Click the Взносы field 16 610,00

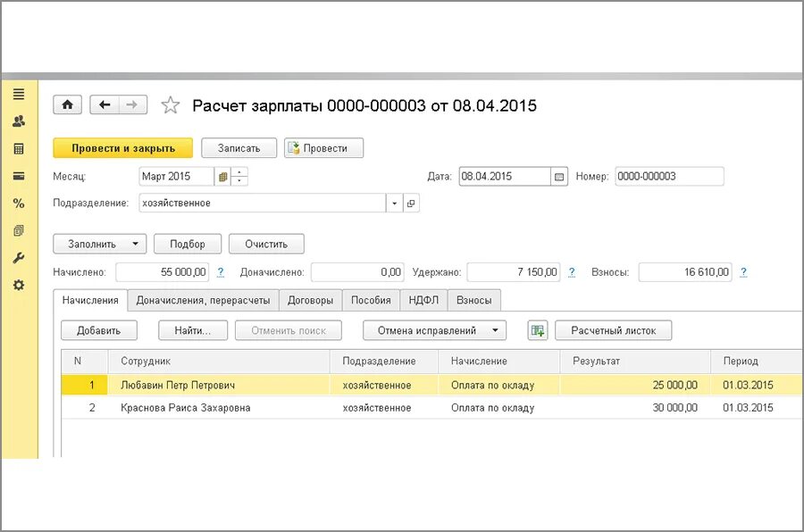click(x=685, y=272)
